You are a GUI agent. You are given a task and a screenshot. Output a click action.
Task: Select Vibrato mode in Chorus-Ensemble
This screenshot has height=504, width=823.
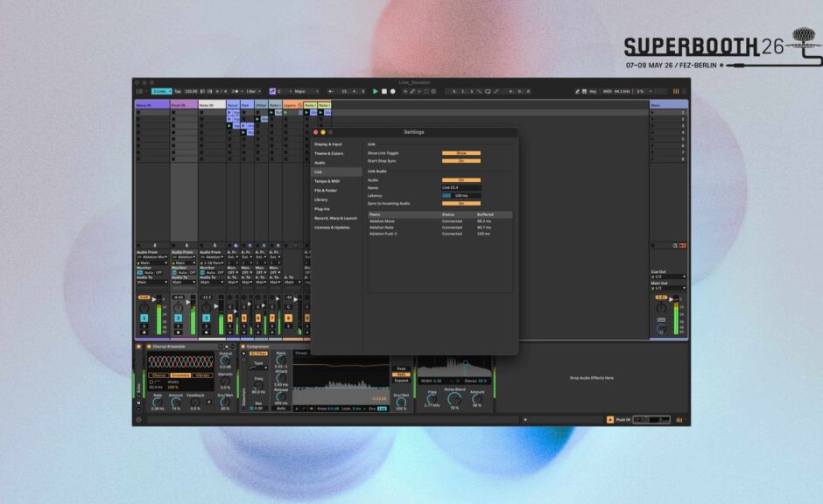(202, 375)
